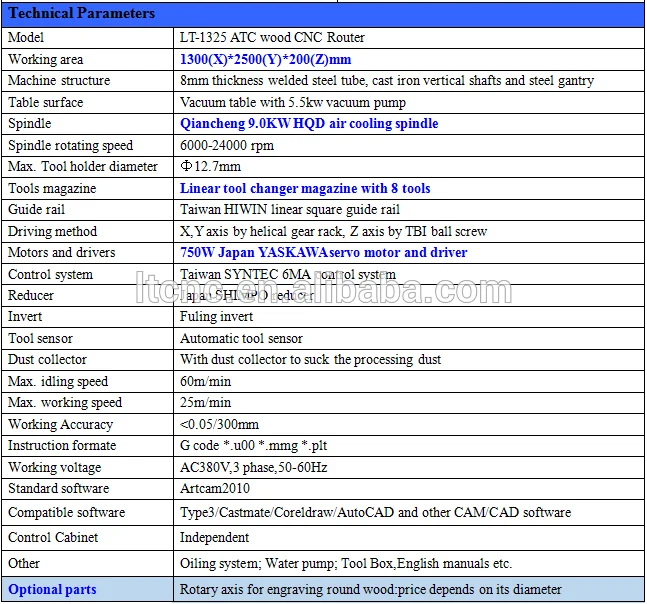Select the "Tool sensor" label
Screen dimensions: 647x604
[40, 338]
